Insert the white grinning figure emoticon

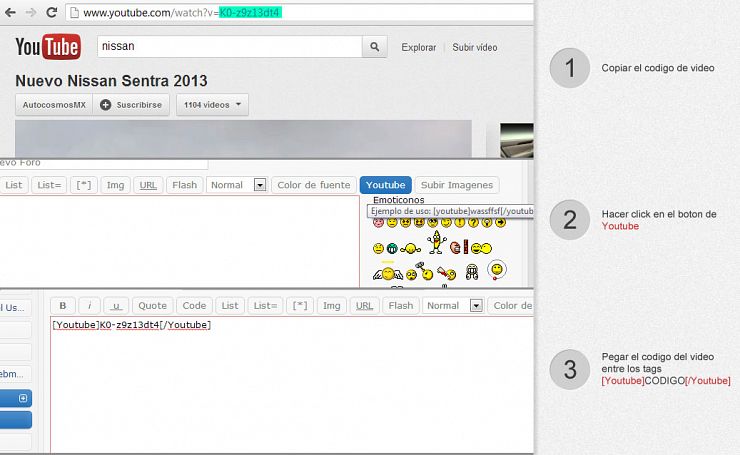click(471, 272)
